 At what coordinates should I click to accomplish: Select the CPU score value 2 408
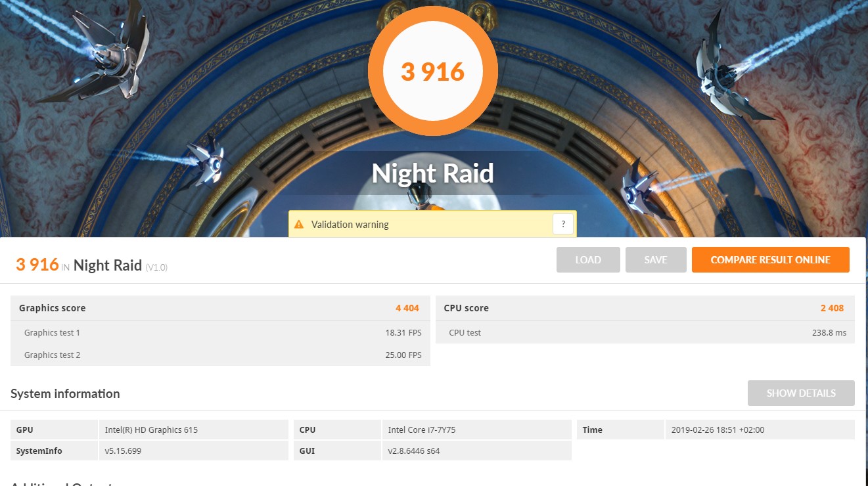(x=832, y=308)
